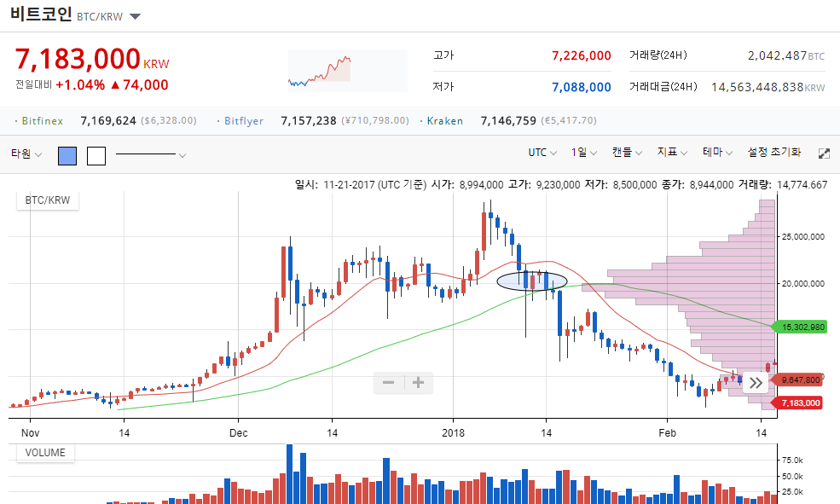The width and height of the screenshot is (840, 504).
Task: Zoom in chart with plus button
Action: point(419,382)
